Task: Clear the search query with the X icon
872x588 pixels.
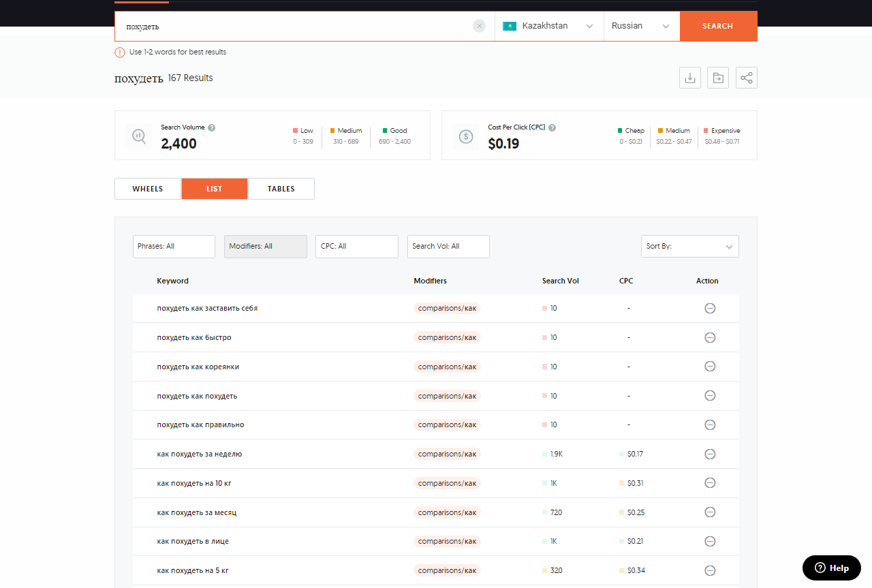Action: [x=480, y=26]
